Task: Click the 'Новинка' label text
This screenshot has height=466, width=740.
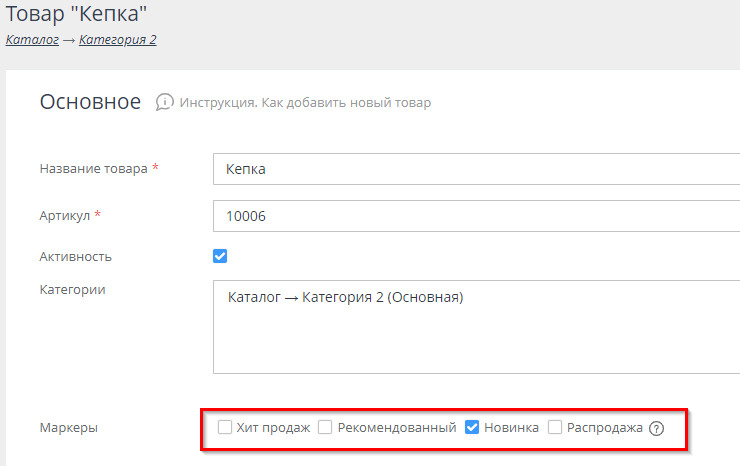Action: coord(511,427)
